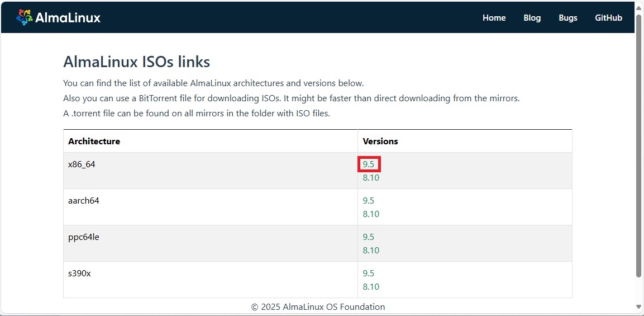Visit the GitHub navigation link

(609, 18)
